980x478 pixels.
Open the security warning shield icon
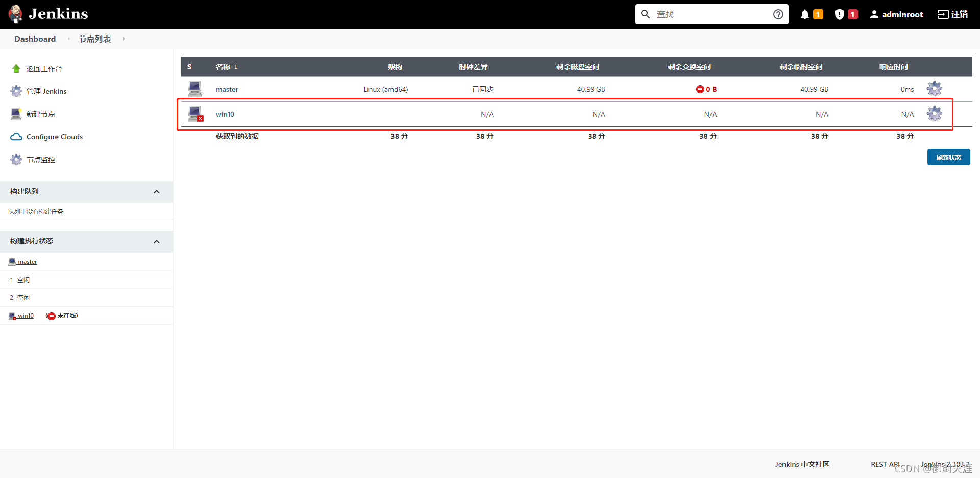click(x=840, y=14)
